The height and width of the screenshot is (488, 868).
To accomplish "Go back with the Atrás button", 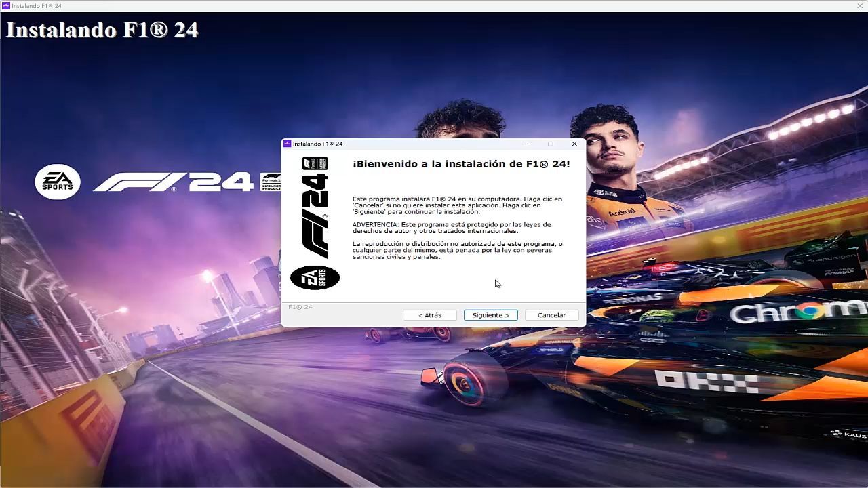I will [429, 315].
